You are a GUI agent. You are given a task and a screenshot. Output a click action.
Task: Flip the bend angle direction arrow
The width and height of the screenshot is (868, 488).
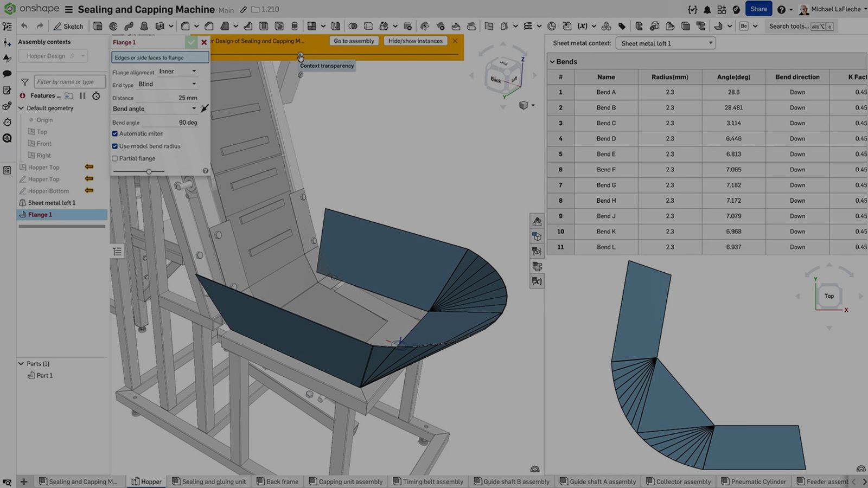click(x=204, y=108)
